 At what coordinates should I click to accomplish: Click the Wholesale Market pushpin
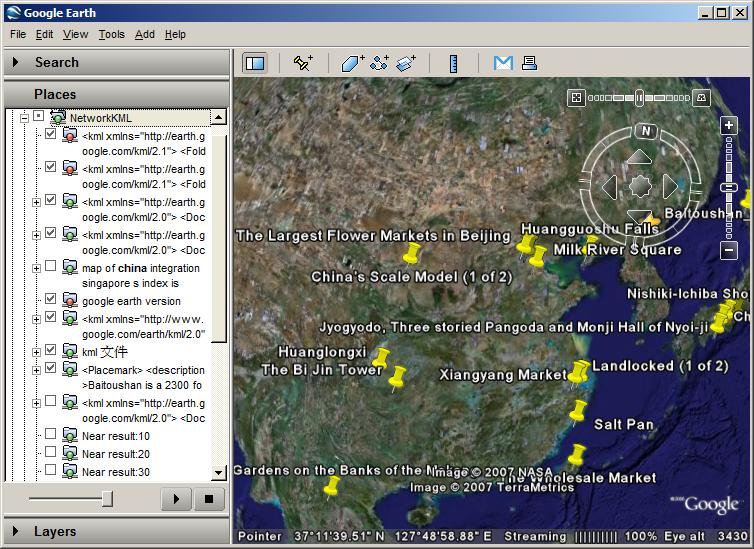[576, 455]
